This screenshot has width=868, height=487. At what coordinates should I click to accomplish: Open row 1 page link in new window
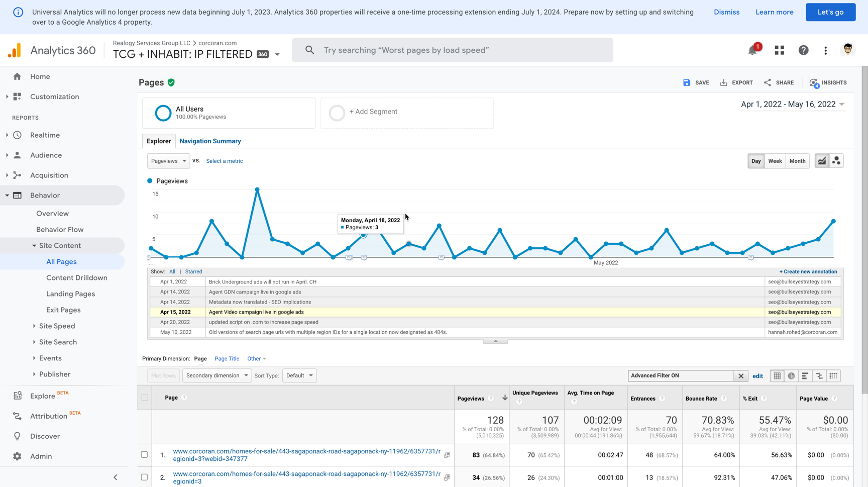coord(447,455)
